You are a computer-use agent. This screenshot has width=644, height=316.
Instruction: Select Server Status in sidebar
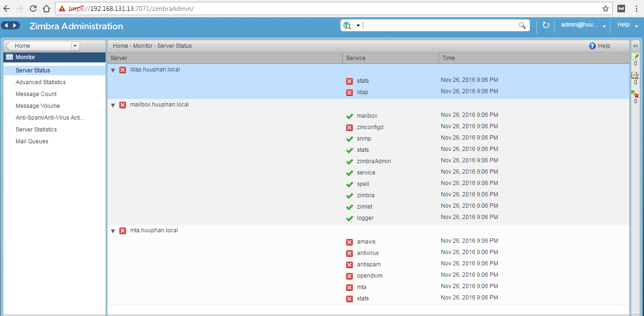[54, 70]
